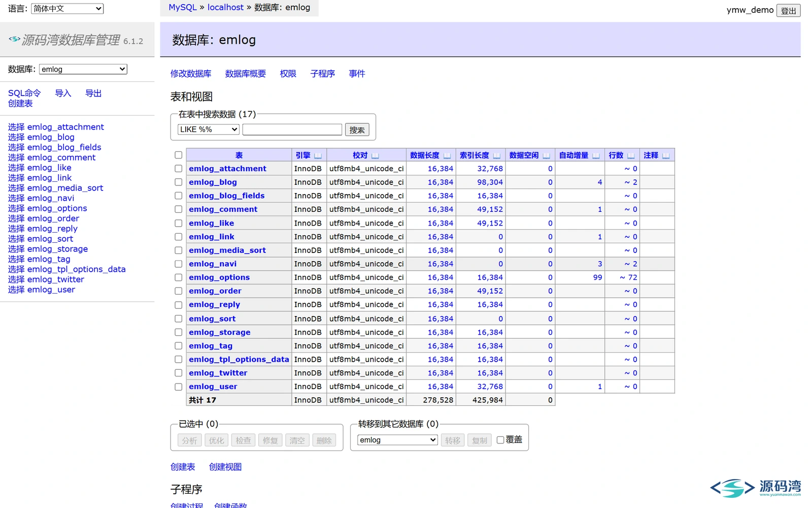
Task: Select the emlog_options row checkbox
Action: tap(179, 277)
